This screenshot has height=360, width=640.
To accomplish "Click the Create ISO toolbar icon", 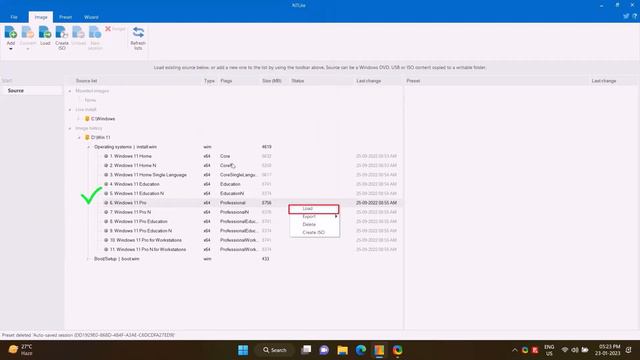I will pos(62,32).
